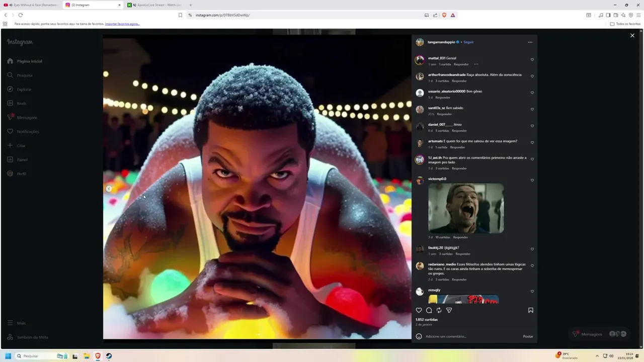Reply to the sant03s_sz comment

tap(444, 114)
